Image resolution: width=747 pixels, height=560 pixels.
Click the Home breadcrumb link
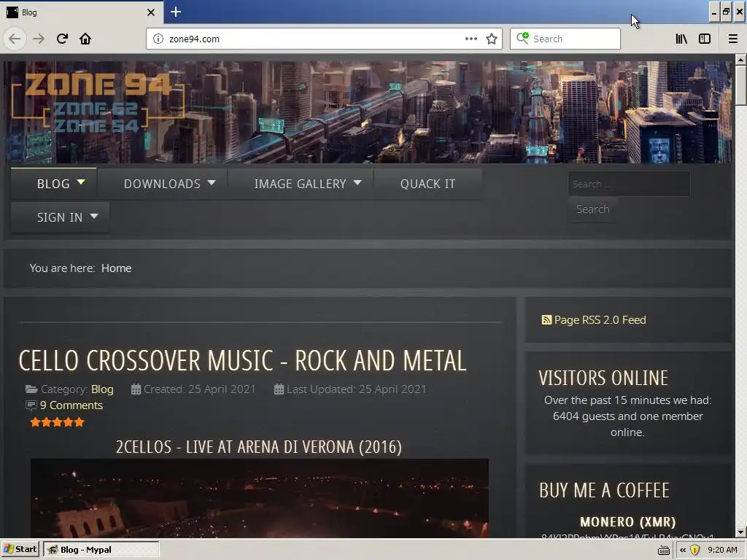coord(116,268)
